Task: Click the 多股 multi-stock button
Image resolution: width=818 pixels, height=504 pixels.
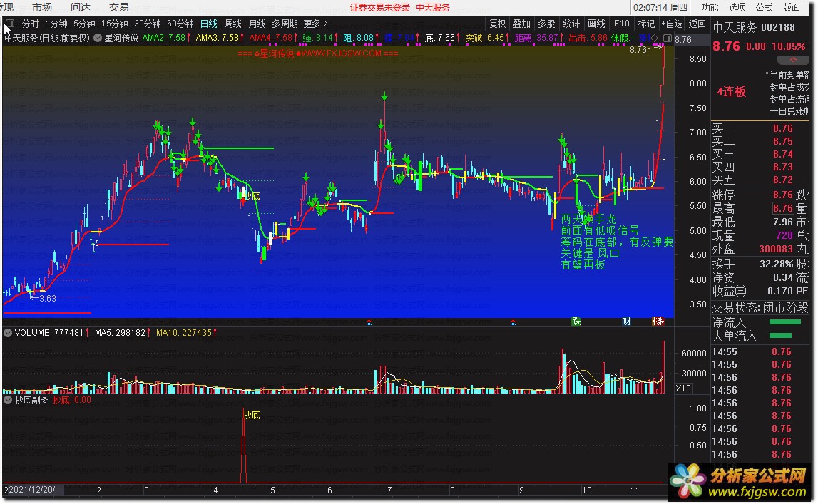Action: [x=546, y=24]
